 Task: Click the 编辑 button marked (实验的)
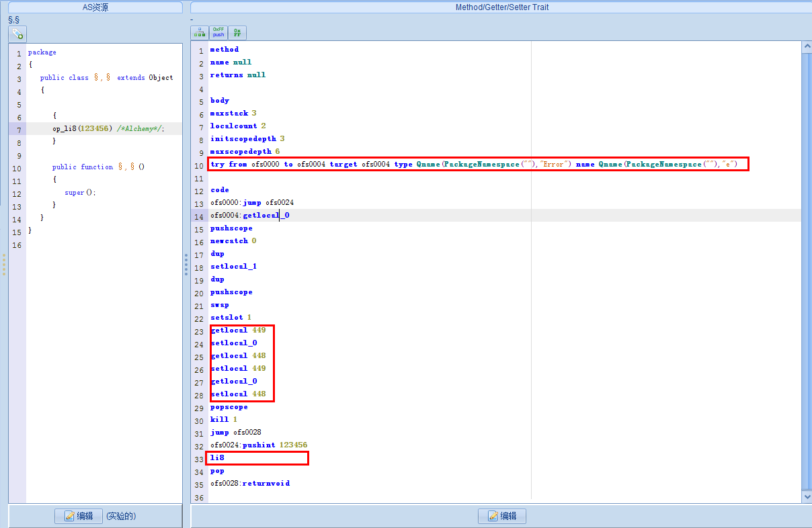(x=78, y=516)
